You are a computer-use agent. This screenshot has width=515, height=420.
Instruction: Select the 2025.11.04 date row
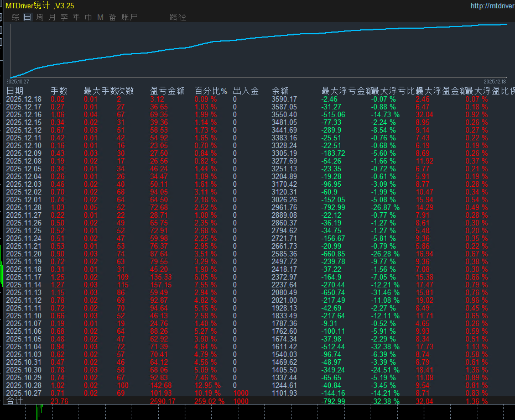pos(24,347)
